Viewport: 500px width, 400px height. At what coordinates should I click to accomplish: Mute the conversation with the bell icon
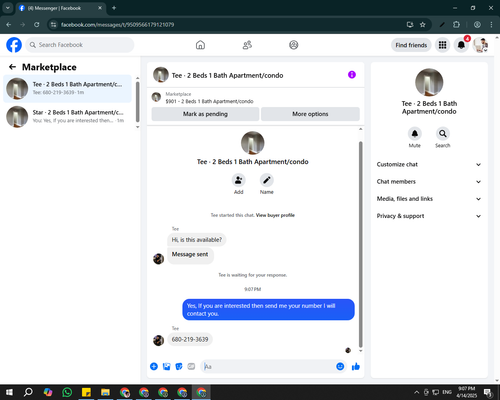click(415, 134)
